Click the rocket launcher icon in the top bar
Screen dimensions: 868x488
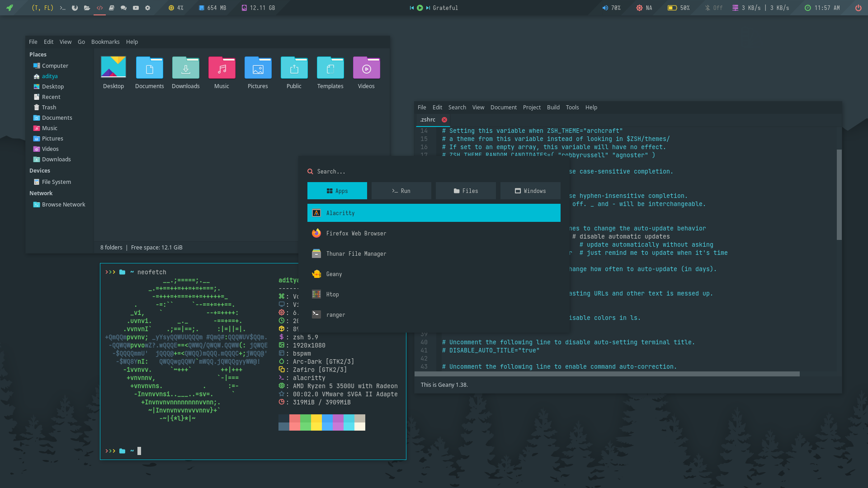(x=9, y=8)
